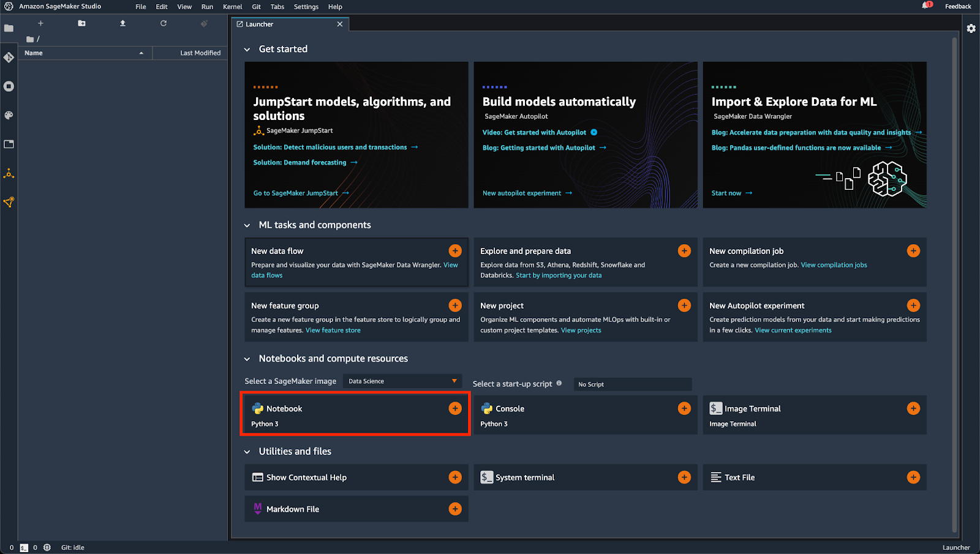Screen dimensions: 980x554
Task: Click the notification bell icon
Action: click(926, 6)
